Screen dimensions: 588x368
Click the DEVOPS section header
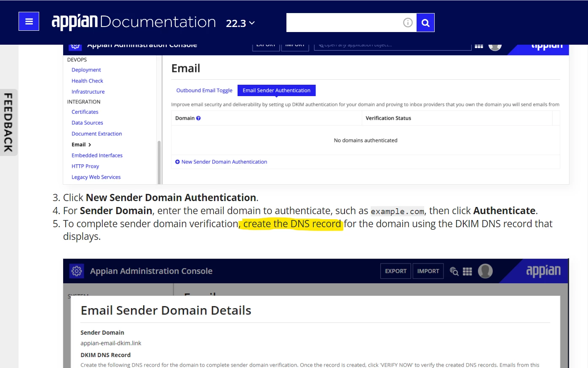(x=77, y=60)
